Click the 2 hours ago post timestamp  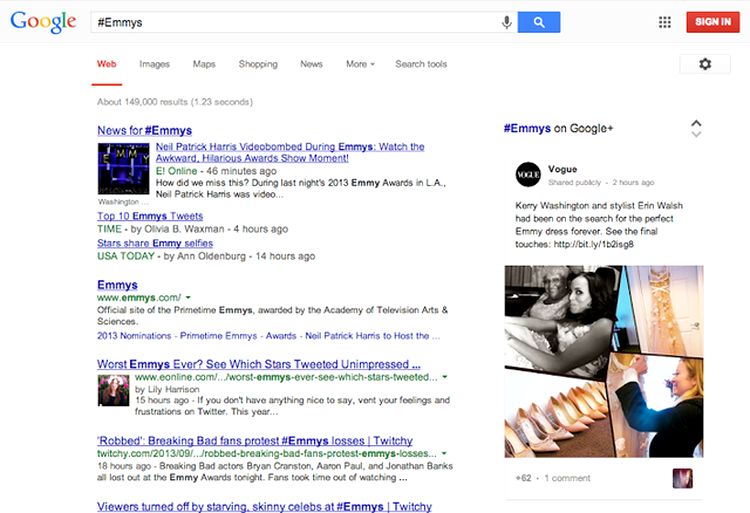(x=633, y=183)
